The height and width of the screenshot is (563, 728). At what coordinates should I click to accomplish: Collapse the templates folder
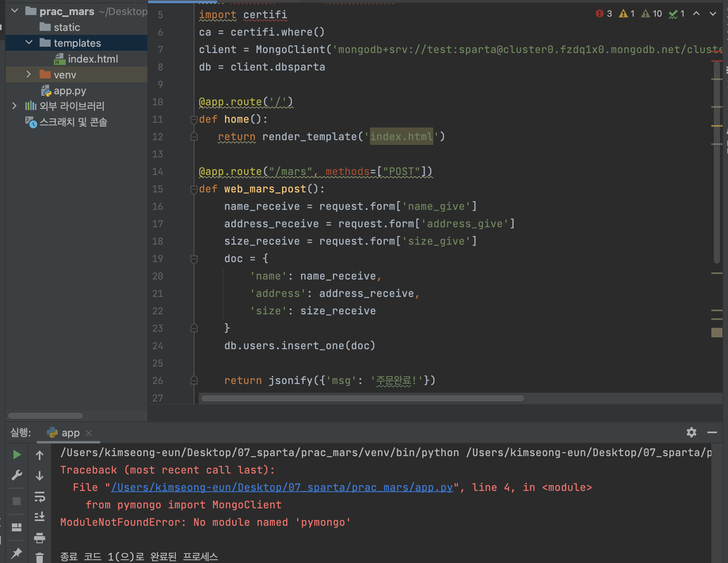pyautogui.click(x=29, y=42)
